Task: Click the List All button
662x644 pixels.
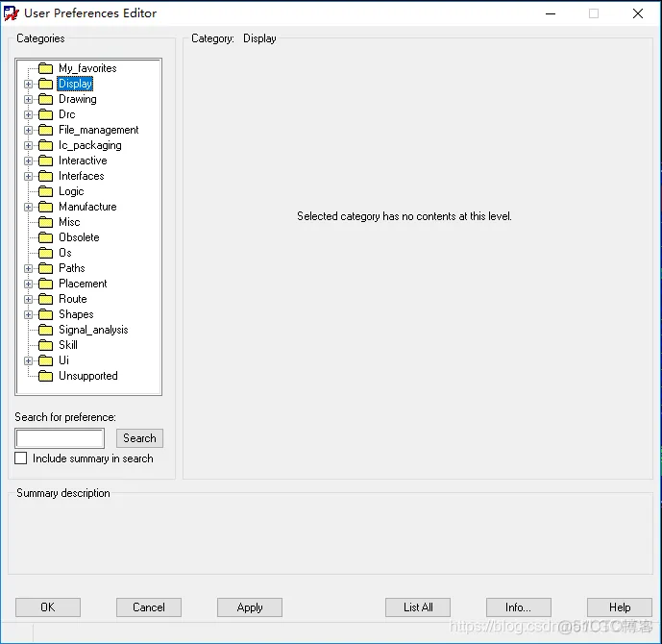Action: click(x=418, y=607)
